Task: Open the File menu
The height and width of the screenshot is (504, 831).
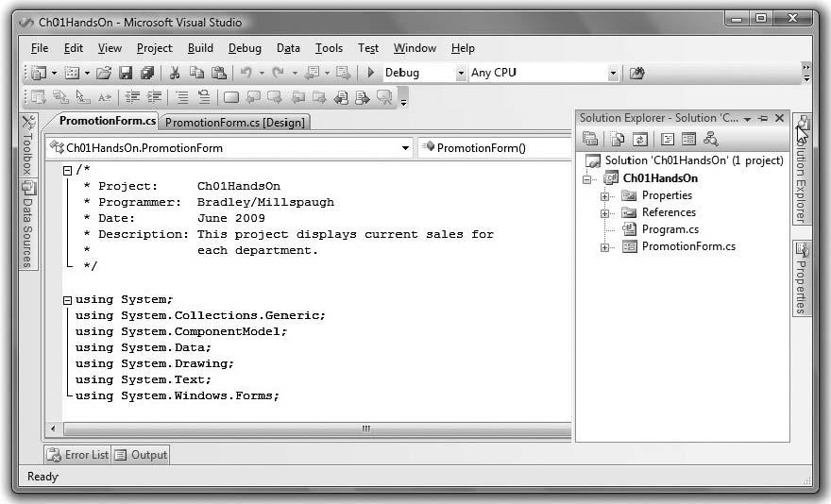Action: 40,48
